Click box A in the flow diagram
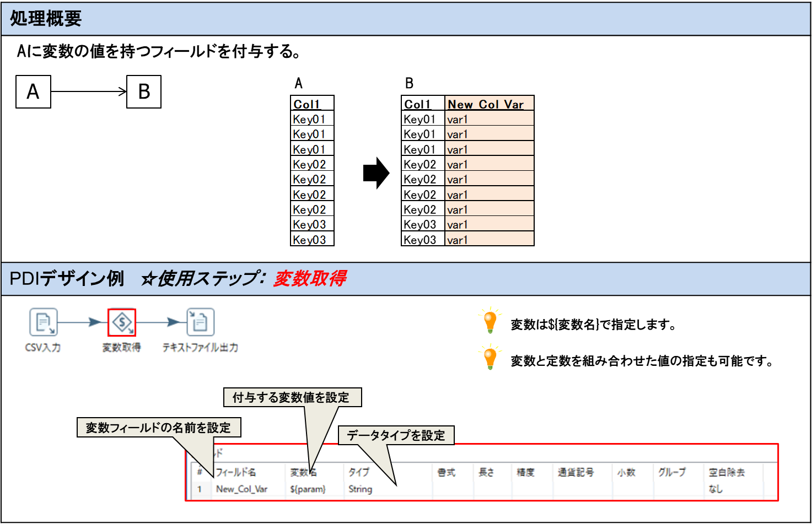 click(x=33, y=91)
